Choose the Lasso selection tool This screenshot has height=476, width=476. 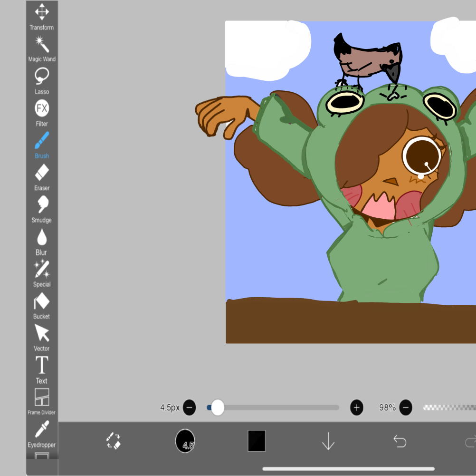42,79
